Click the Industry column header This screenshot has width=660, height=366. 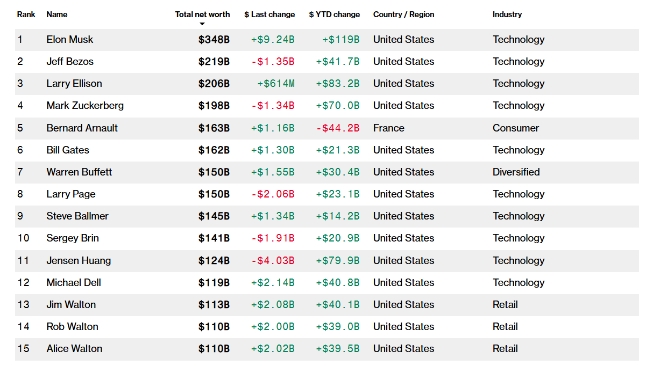pos(507,14)
